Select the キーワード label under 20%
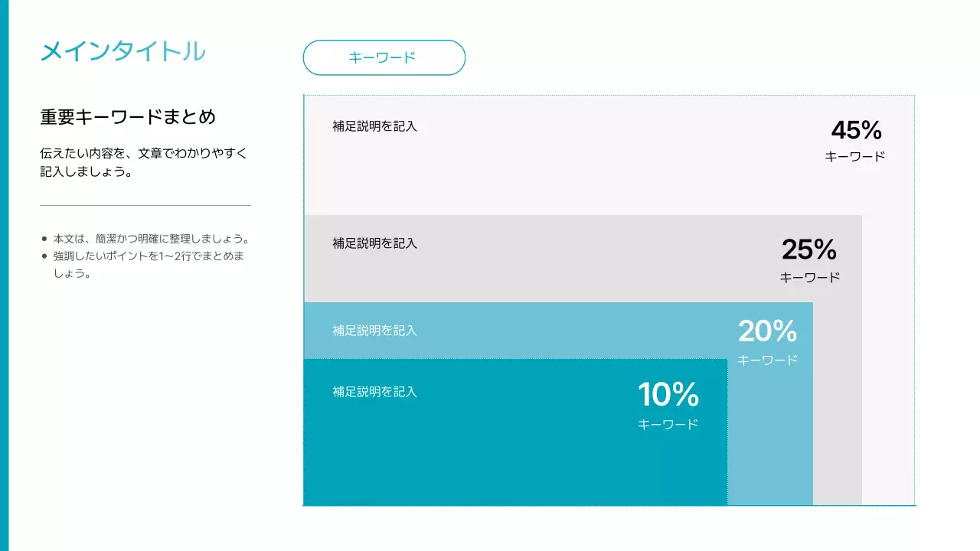980x551 pixels. pyautogui.click(x=767, y=360)
